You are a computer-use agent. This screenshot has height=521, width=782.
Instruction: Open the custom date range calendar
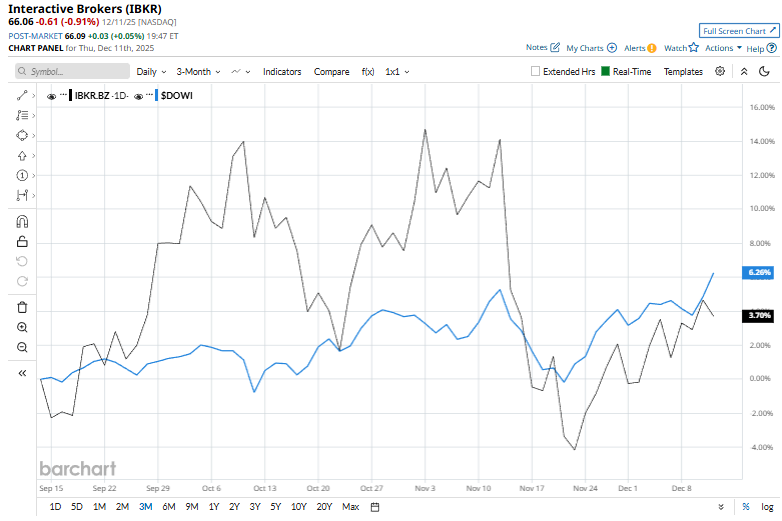pyautogui.click(x=375, y=507)
